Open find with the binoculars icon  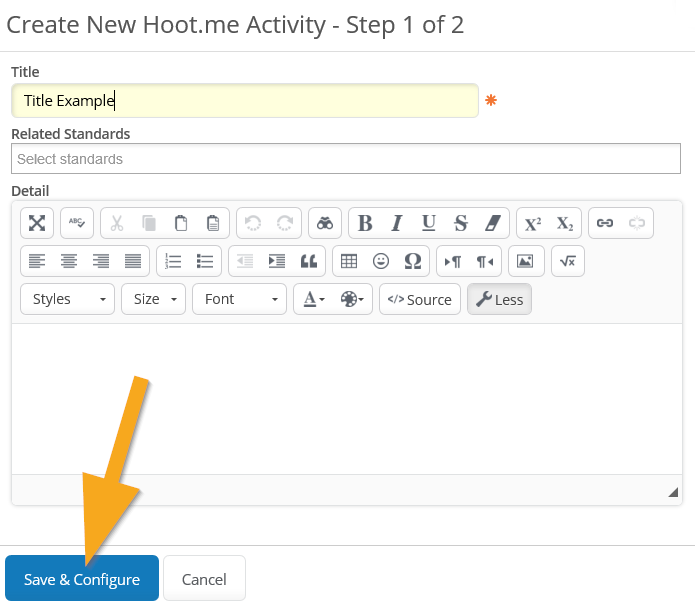click(x=325, y=223)
